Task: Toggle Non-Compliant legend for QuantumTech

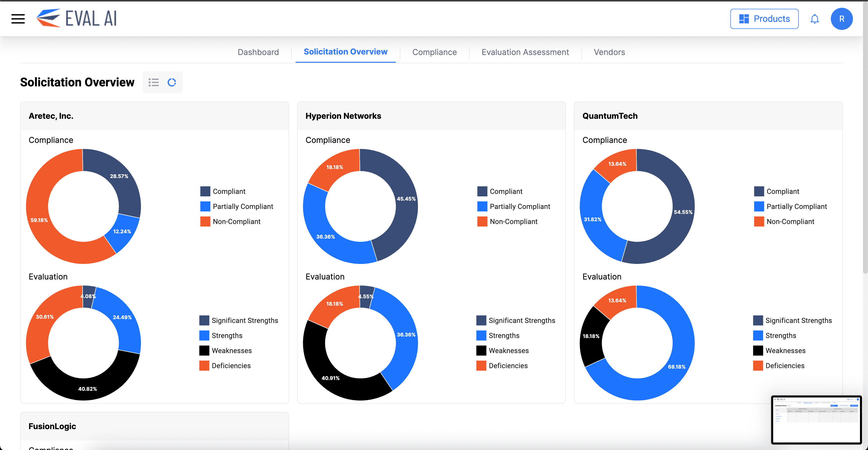Action: [784, 222]
